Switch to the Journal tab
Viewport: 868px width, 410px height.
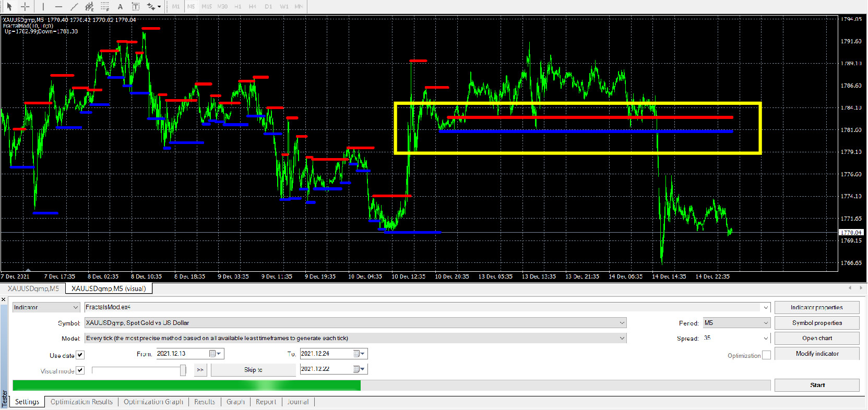pos(298,402)
